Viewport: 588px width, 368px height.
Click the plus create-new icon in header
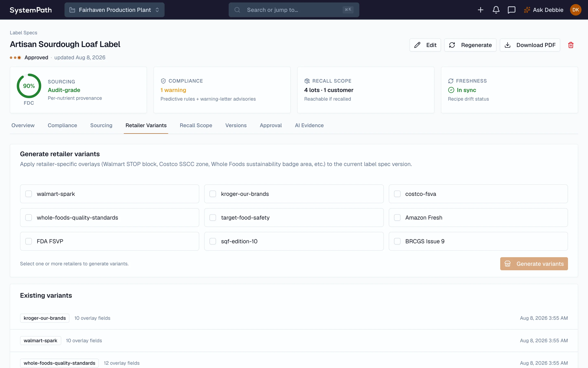tap(480, 10)
